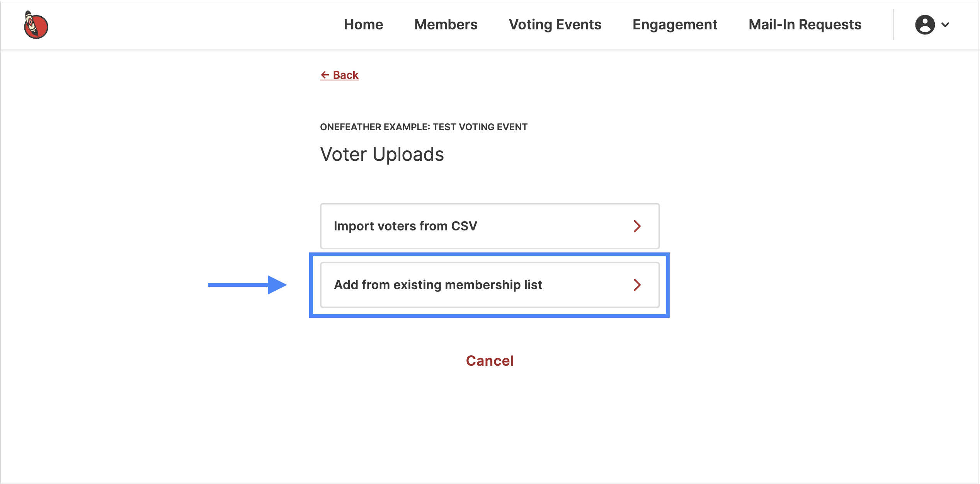Select Add from existing membership list
The width and height of the screenshot is (980, 484).
click(x=490, y=285)
